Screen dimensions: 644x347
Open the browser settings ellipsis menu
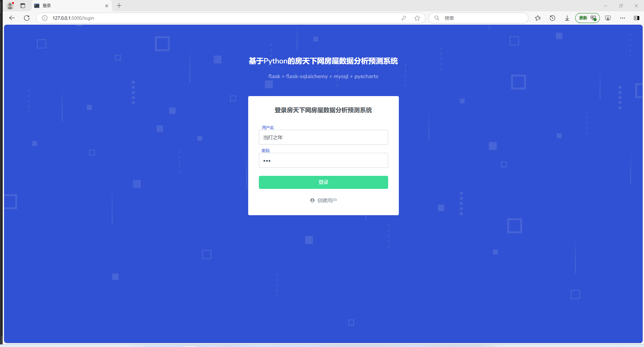(x=623, y=18)
